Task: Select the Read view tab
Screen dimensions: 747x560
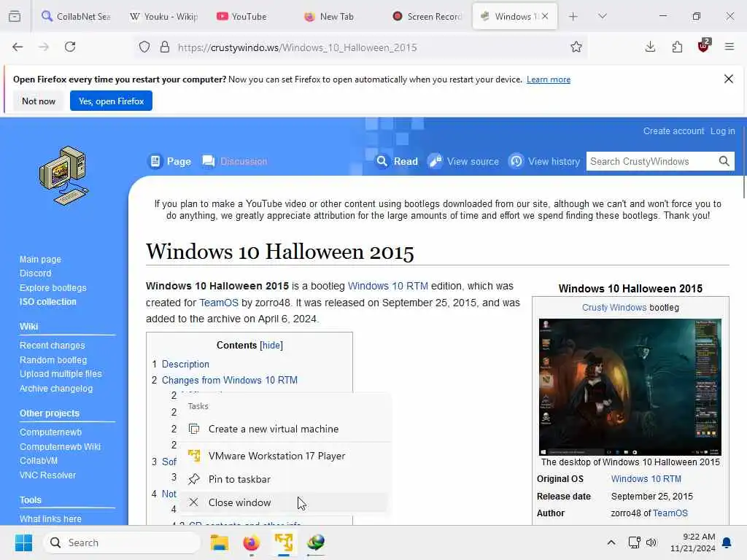Action: point(397,161)
